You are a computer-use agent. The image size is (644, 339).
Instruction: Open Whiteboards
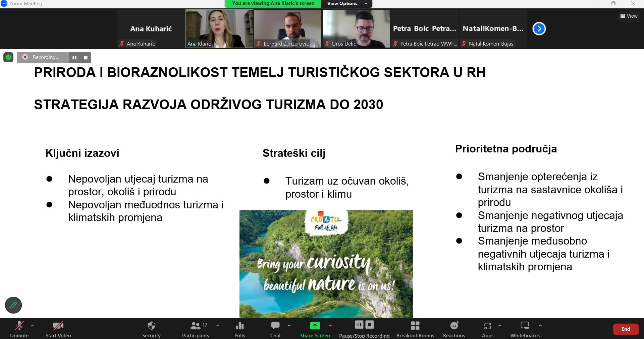coord(525,329)
